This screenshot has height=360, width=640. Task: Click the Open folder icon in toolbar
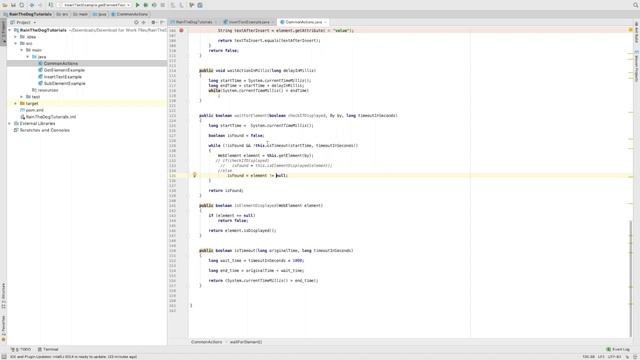[x=5, y=5]
